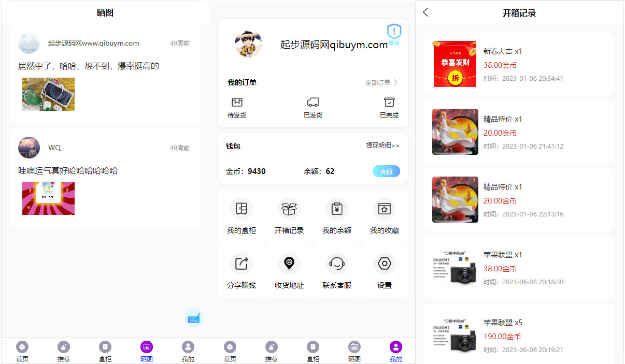
Task: Open the 待发货 pending shipment orders
Action: click(237, 107)
